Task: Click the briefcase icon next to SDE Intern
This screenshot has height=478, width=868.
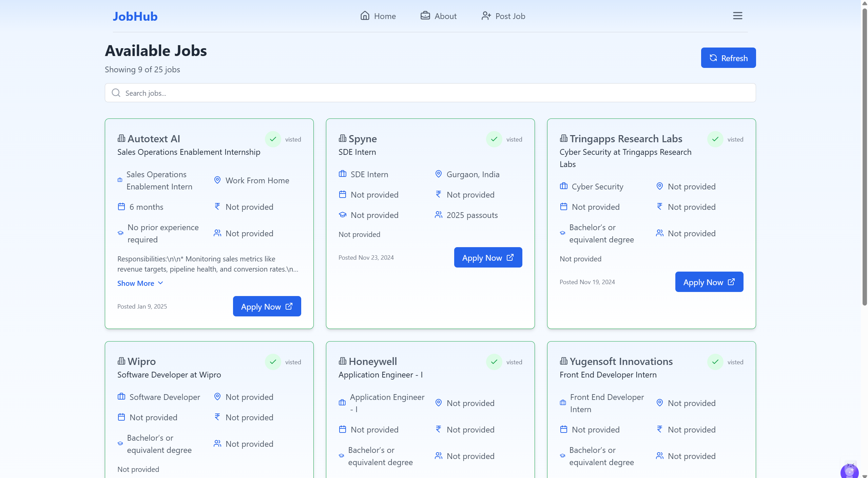Action: click(x=342, y=174)
